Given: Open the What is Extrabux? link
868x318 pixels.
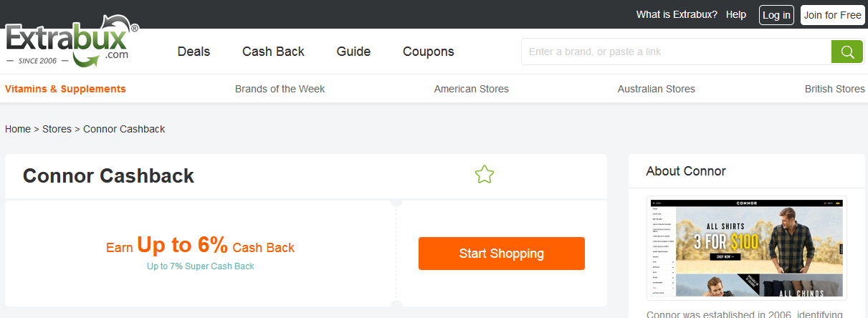Looking at the screenshot, I should click(x=677, y=15).
